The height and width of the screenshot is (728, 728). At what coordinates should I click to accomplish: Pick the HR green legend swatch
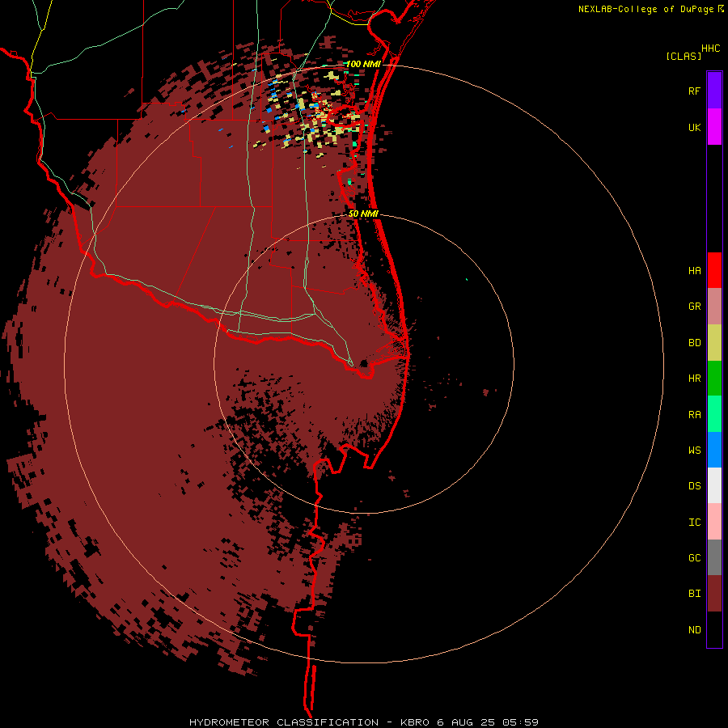tap(714, 379)
